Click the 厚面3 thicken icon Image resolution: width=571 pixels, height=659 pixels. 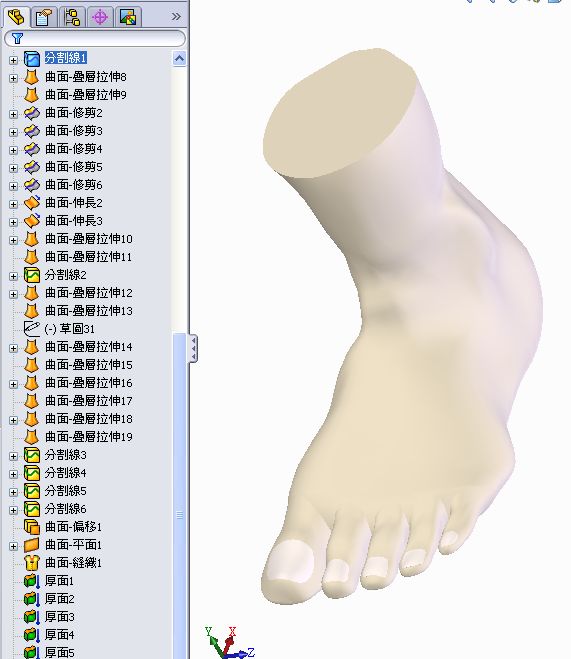click(x=32, y=617)
